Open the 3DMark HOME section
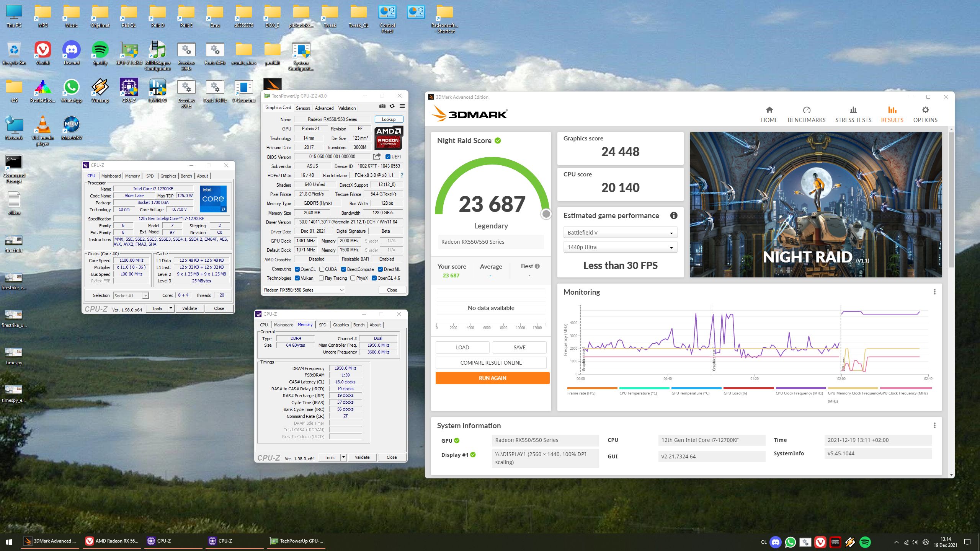 point(769,114)
